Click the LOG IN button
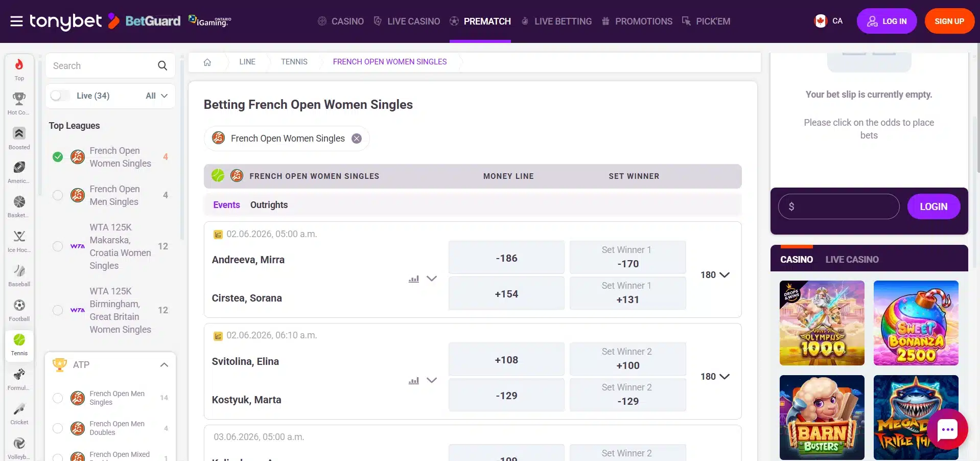Screen dimensions: 980x461 click(x=886, y=21)
